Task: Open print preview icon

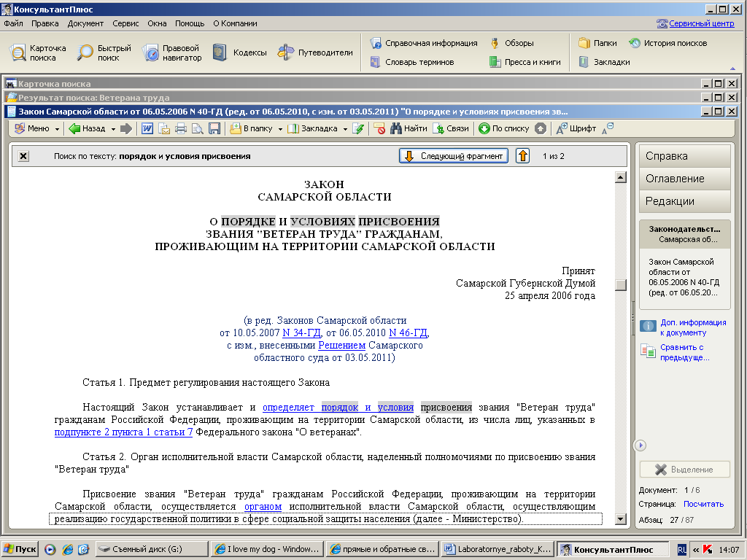Action: [197, 128]
